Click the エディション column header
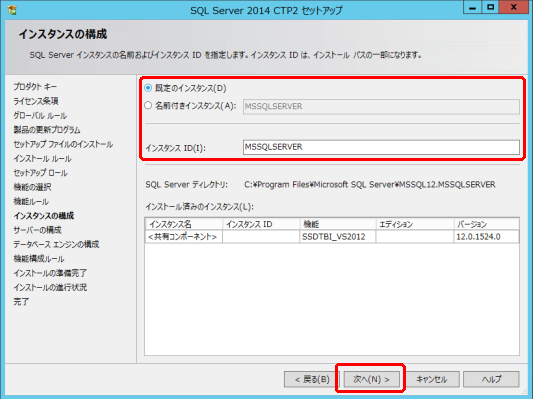 [x=415, y=224]
